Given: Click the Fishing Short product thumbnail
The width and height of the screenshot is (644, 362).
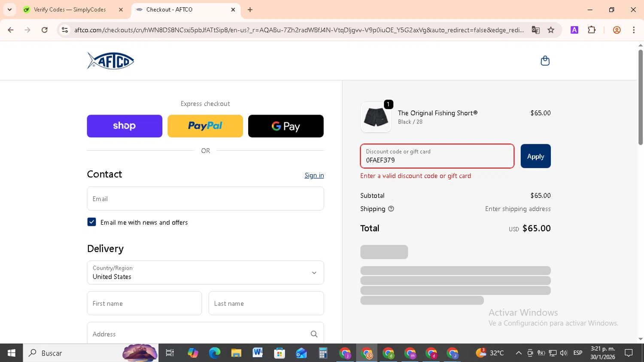Looking at the screenshot, I should tap(376, 117).
